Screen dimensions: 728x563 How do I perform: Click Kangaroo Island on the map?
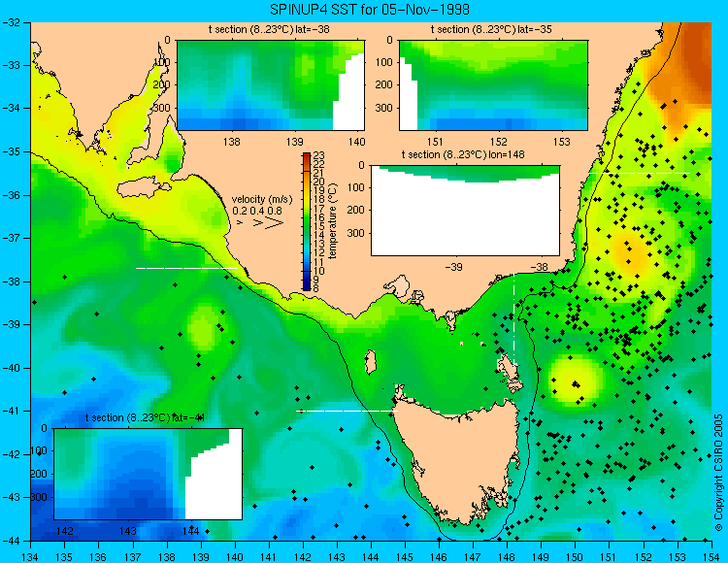tap(142, 188)
